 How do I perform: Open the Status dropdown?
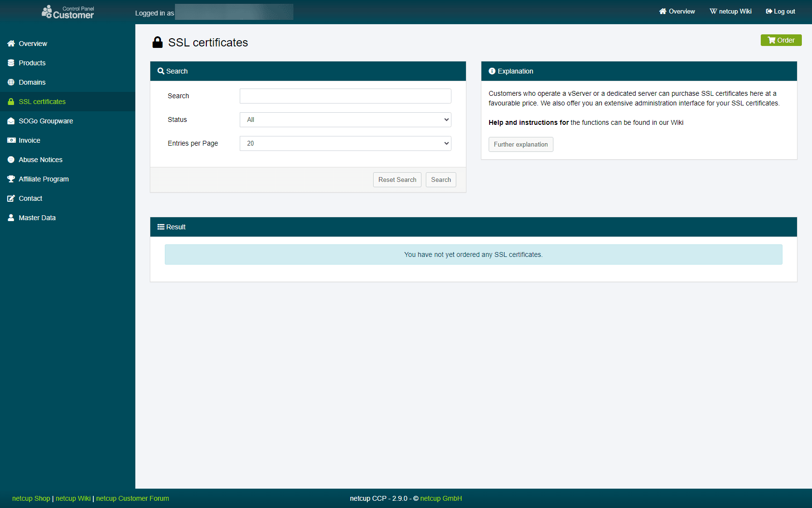(x=345, y=120)
